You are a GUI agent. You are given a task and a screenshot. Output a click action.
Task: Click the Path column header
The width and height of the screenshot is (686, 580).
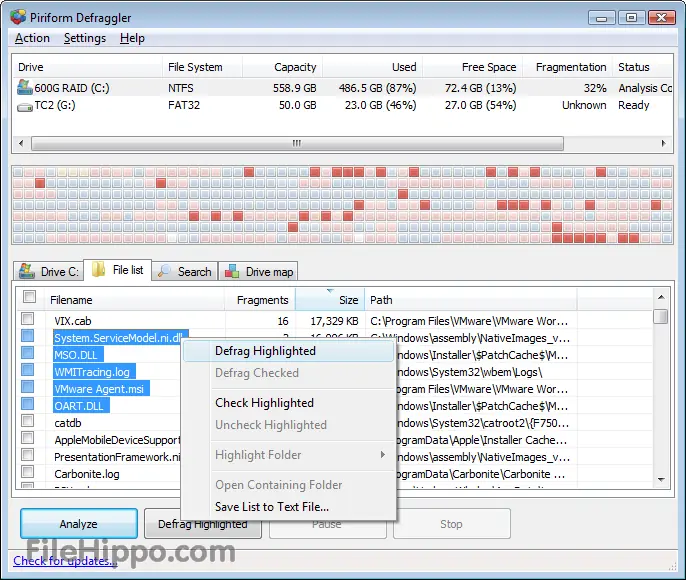pos(471,300)
